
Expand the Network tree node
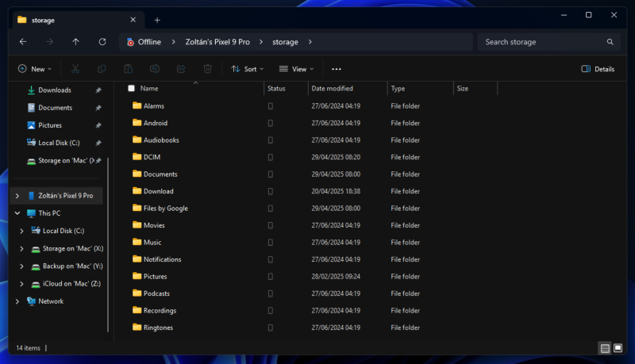tap(17, 301)
